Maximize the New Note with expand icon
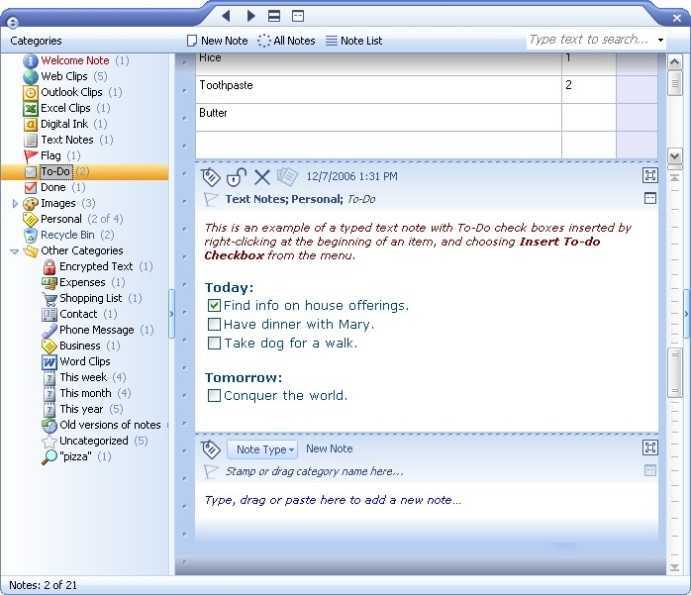 [650, 448]
